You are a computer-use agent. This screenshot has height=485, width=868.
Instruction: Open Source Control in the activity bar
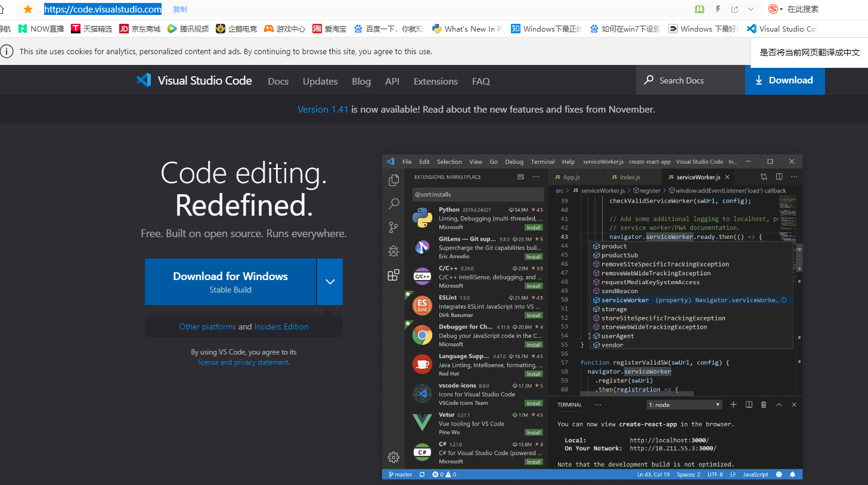click(x=393, y=227)
